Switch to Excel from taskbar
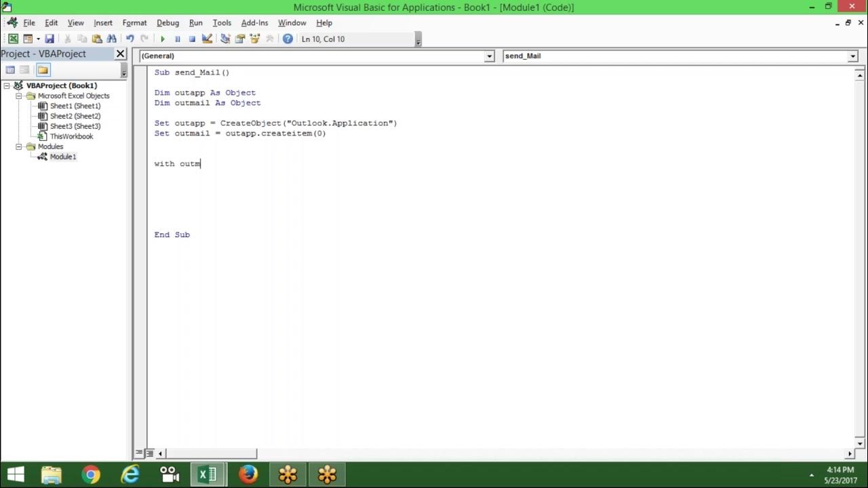The height and width of the screenshot is (488, 868). coord(209,474)
